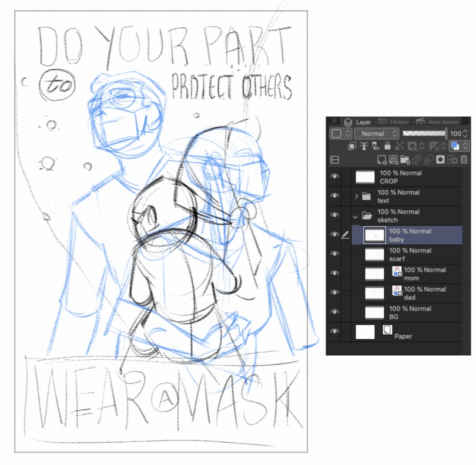The width and height of the screenshot is (476, 465).
Task: Open layer color options dropdown arrows
Action: pos(465,147)
